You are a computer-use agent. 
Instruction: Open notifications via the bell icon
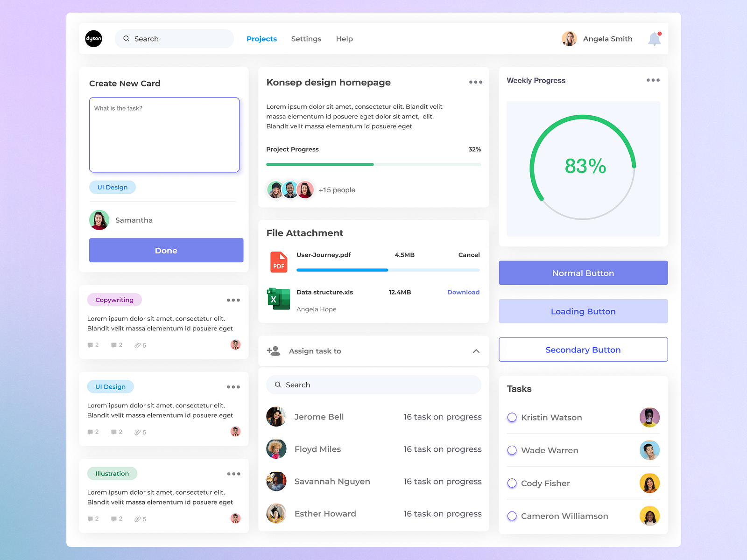pyautogui.click(x=654, y=39)
